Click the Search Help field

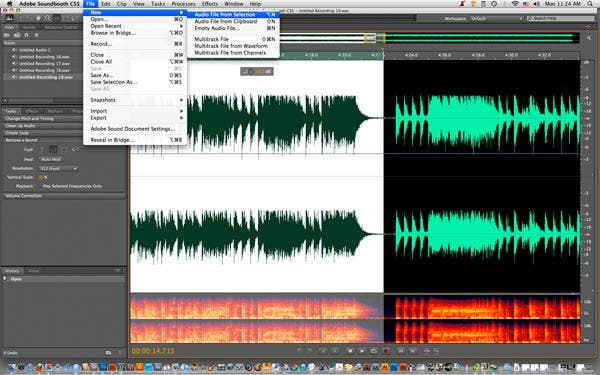coord(561,18)
